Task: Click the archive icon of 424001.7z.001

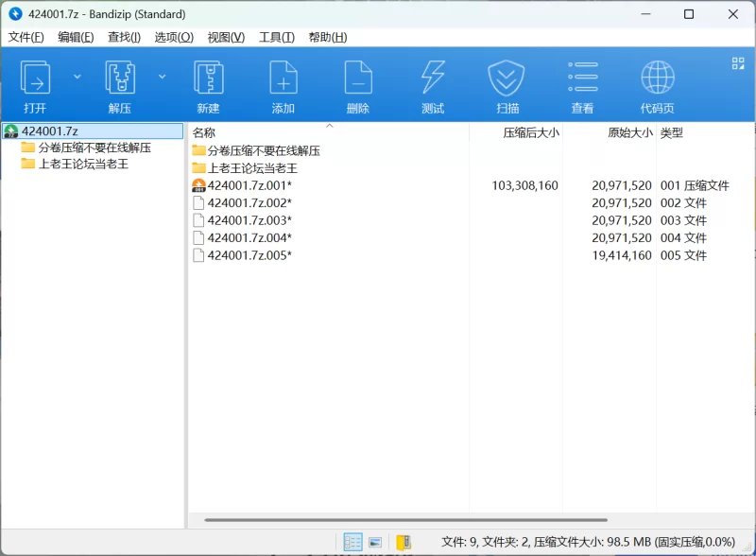Action: 198,185
